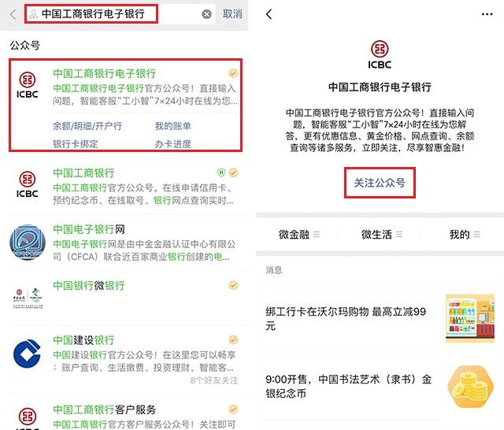The image size is (504, 430).
Task: Clear the search text with the X icon
Action: [206, 14]
